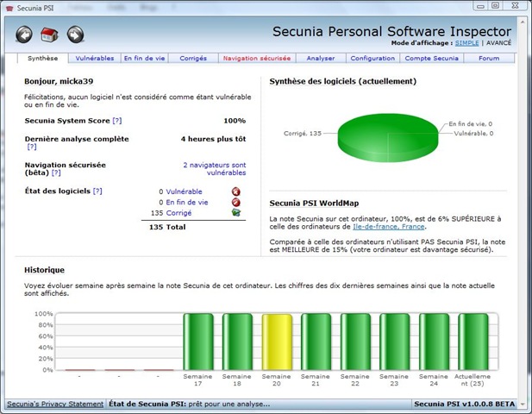Click the Semaine 24 bar
Screen dimensions: 532x414
pos(435,342)
